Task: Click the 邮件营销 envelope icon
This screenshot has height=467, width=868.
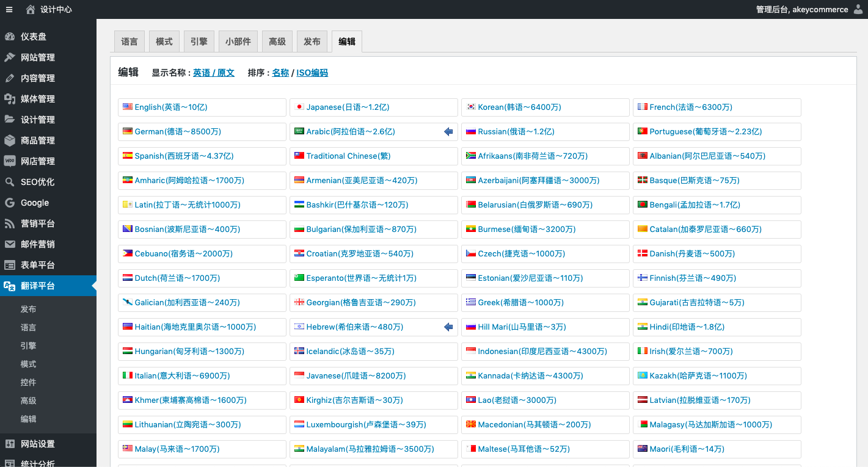Action: 10,244
